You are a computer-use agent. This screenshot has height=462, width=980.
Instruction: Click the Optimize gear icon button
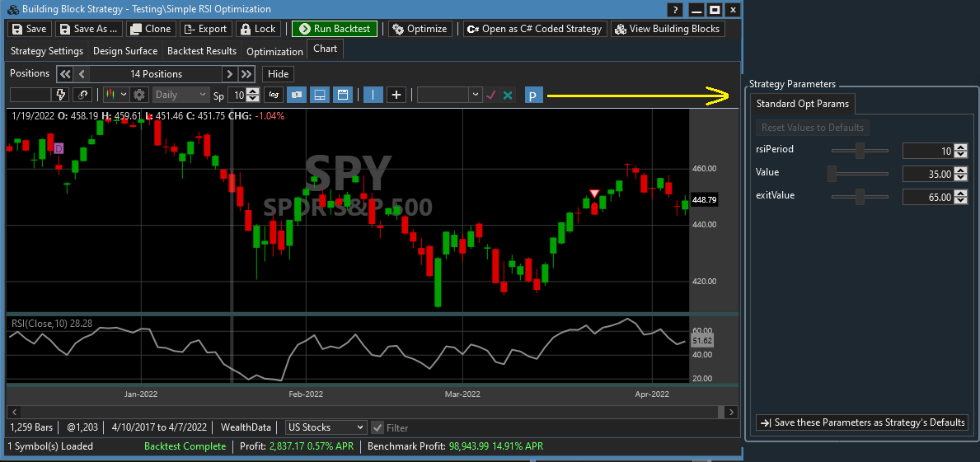coord(420,29)
